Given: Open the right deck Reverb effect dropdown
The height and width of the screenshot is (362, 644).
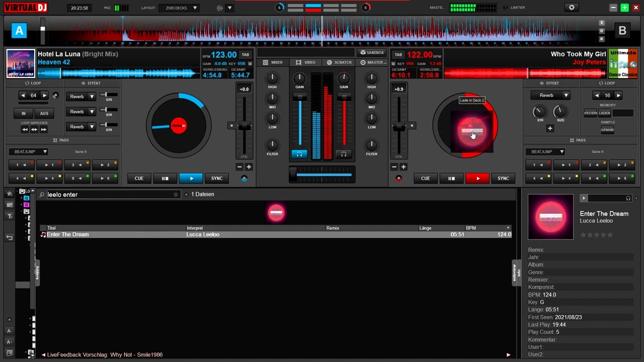Looking at the screenshot, I should click(x=566, y=96).
